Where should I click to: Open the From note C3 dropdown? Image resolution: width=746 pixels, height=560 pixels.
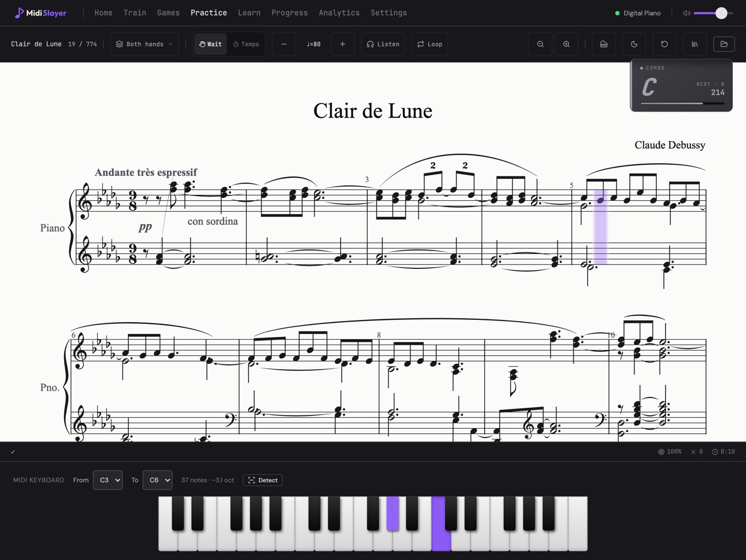click(108, 480)
